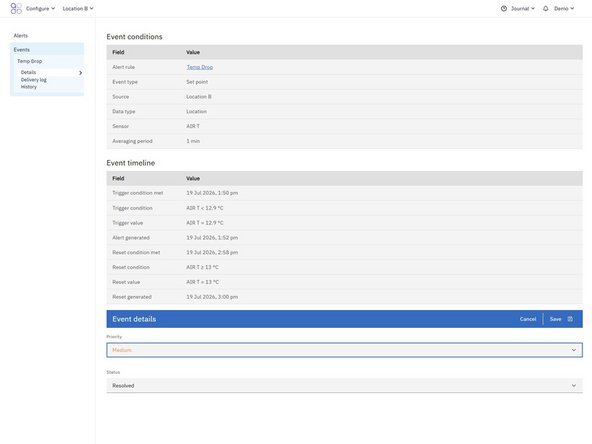Open notifications bell icon
The image size is (592, 444).
pyautogui.click(x=546, y=8)
